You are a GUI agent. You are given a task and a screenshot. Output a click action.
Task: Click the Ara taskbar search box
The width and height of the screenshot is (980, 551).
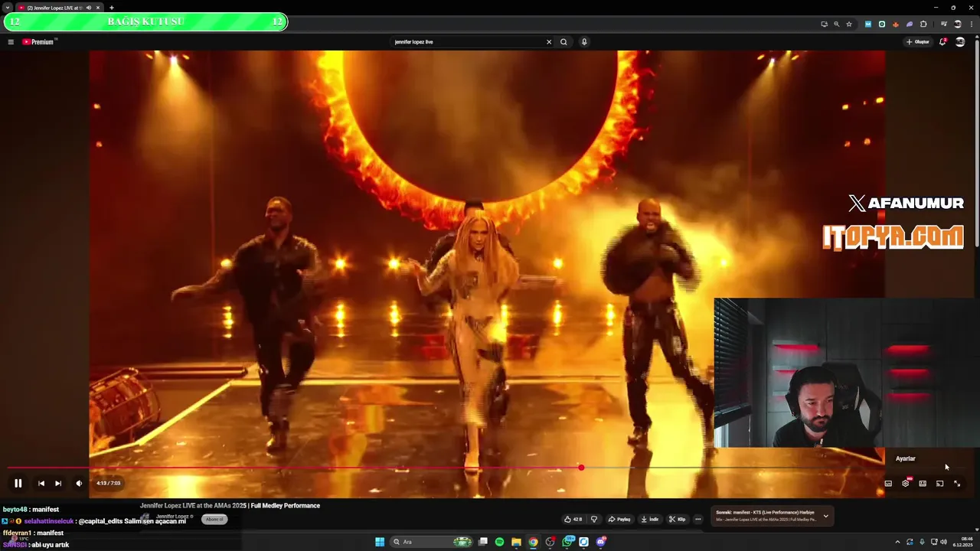click(x=431, y=542)
